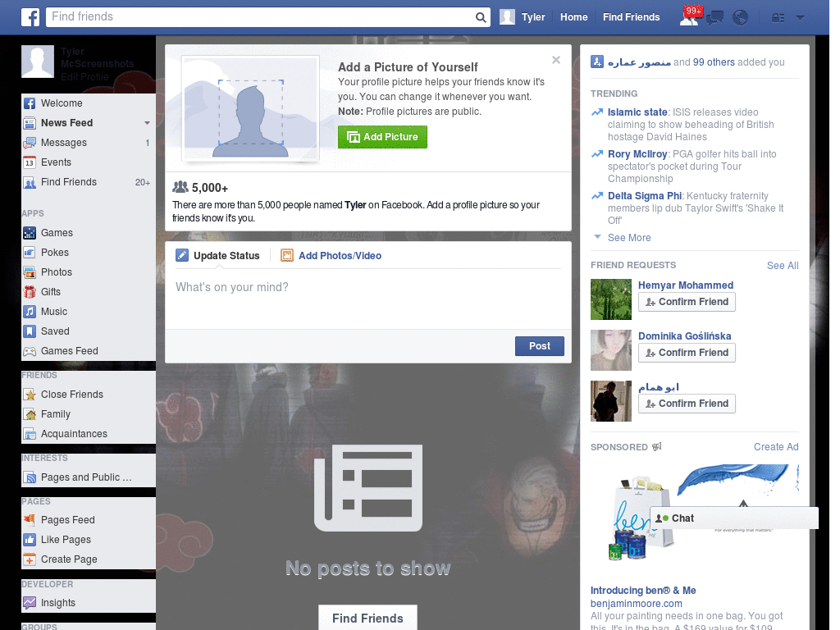The width and height of the screenshot is (840, 630).
Task: Click the Facebook logo icon
Action: 30,17
